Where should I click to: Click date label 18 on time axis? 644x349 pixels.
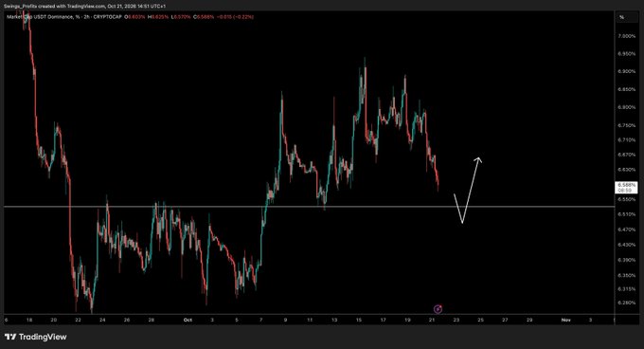(29, 320)
